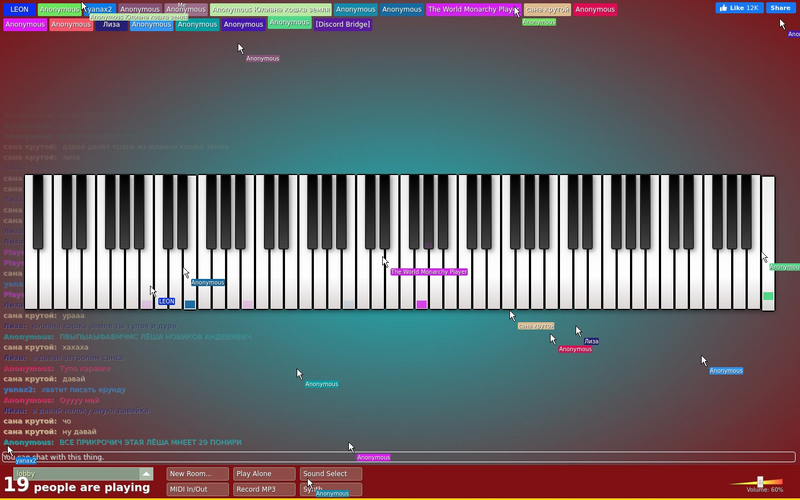Click chat message 'Тупо караоке'
800x500 pixels.
(x=85, y=369)
